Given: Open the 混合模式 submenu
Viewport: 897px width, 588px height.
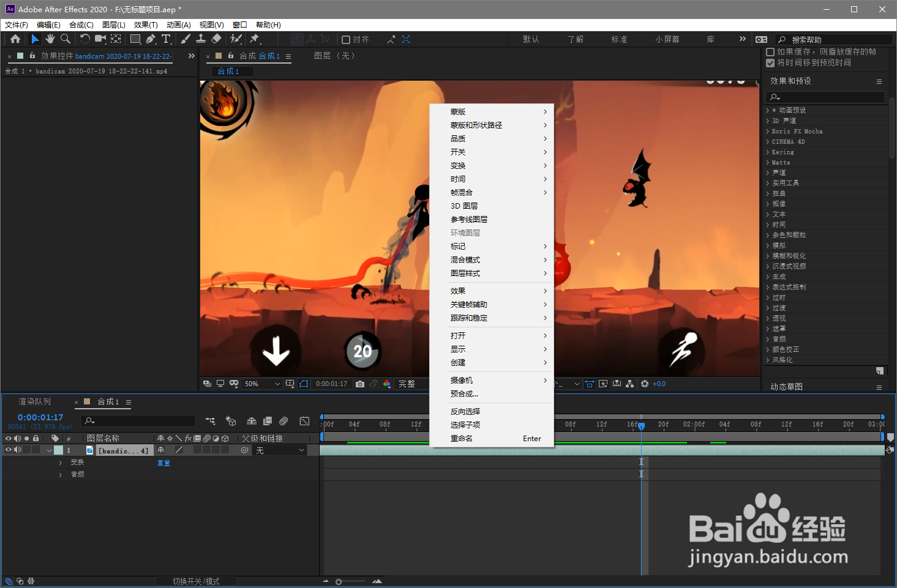Looking at the screenshot, I should [492, 259].
